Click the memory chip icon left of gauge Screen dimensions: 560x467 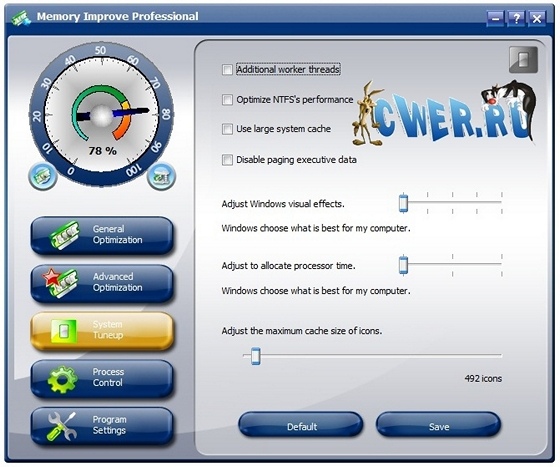pyautogui.click(x=43, y=176)
